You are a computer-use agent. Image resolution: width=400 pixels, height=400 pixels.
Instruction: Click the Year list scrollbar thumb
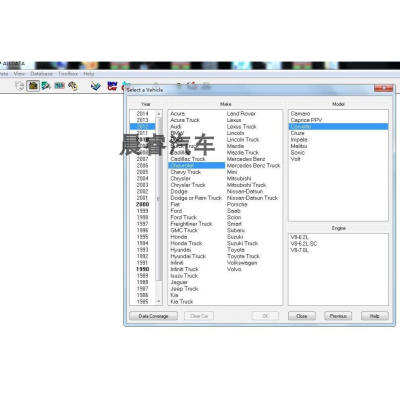[159, 199]
